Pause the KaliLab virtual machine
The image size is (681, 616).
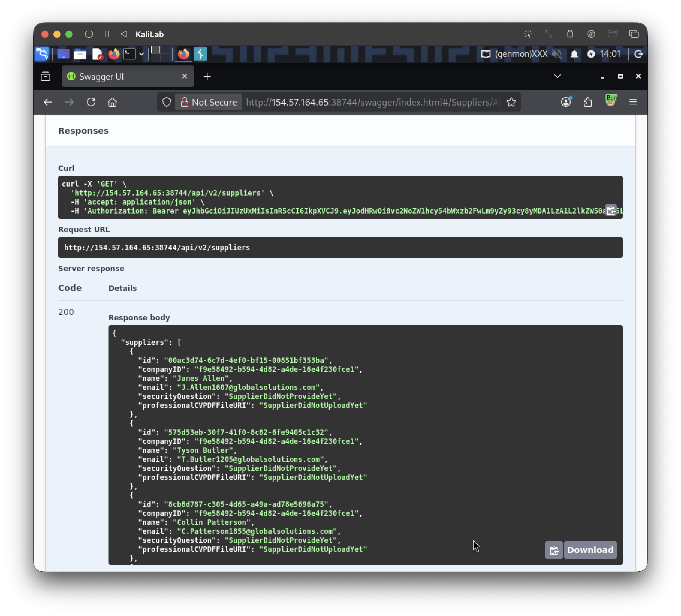(x=107, y=34)
